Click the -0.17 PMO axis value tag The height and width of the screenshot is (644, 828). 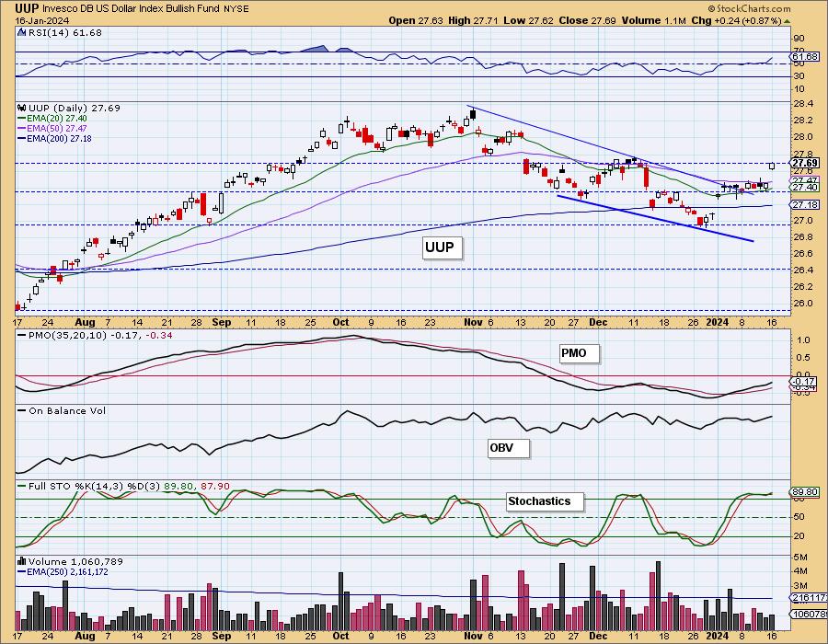pos(804,381)
